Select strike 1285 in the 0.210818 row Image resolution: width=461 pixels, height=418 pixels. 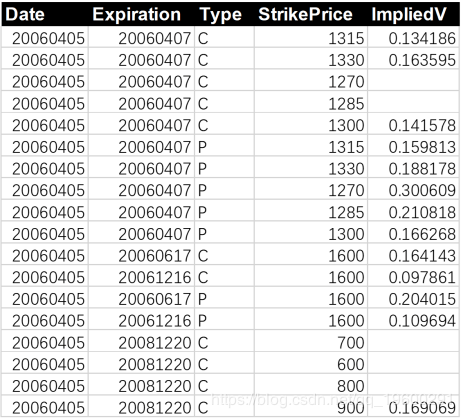(346, 212)
